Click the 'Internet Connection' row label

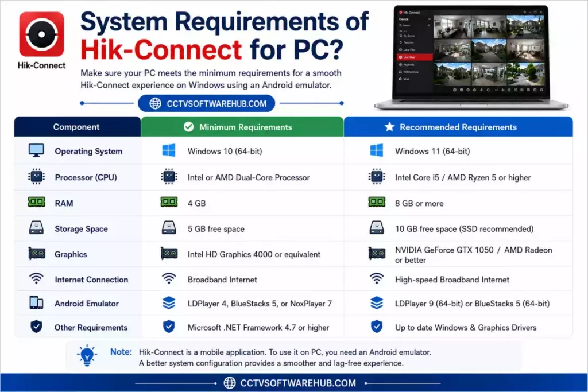tap(91, 280)
